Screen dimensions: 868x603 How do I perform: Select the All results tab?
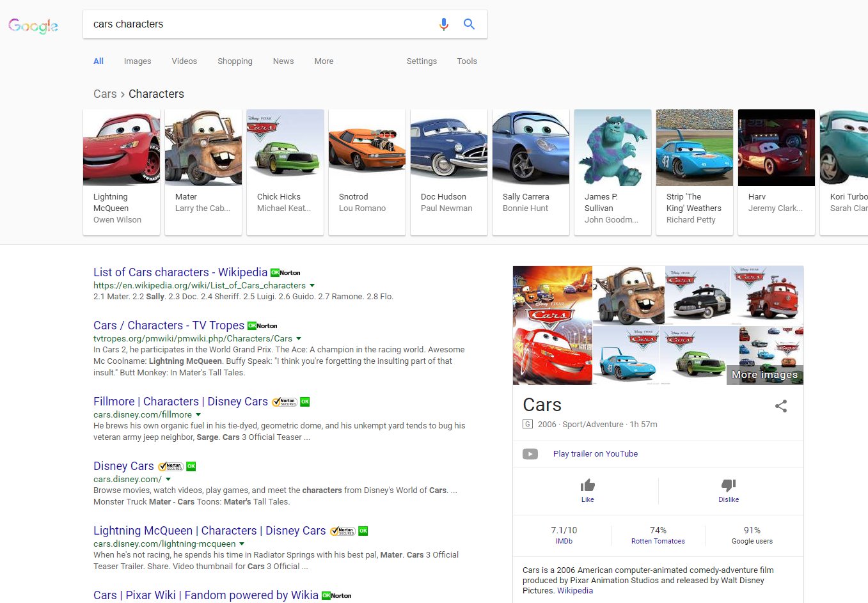tap(99, 61)
